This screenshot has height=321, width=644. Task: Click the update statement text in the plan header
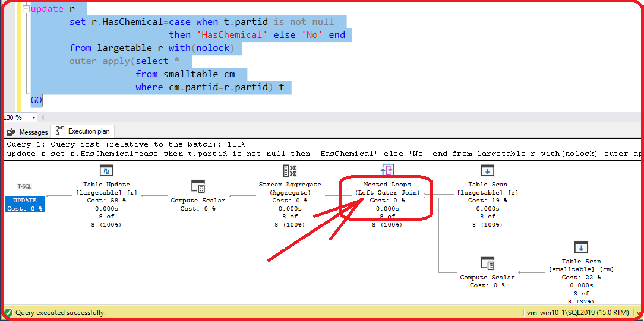[x=324, y=154]
